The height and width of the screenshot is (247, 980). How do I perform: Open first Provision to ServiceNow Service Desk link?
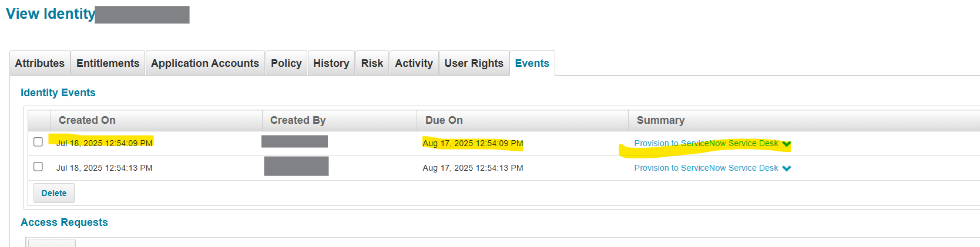(x=706, y=143)
